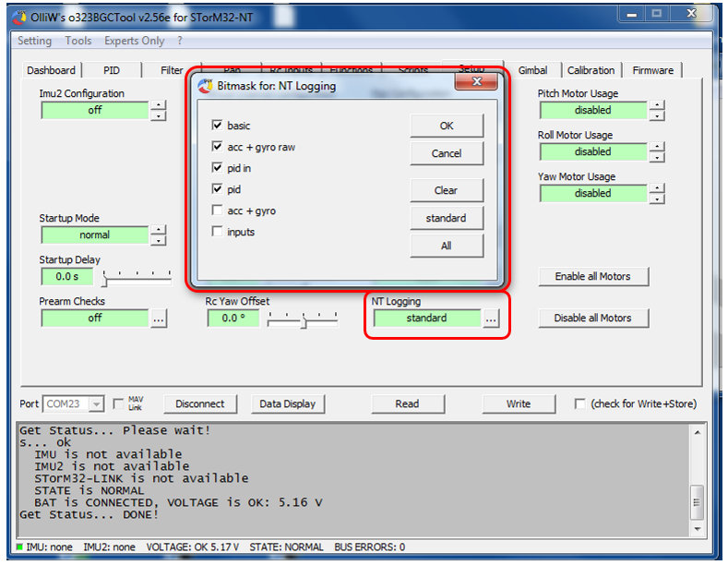Enable check for Write+Store option
The image size is (728, 565).
(579, 404)
